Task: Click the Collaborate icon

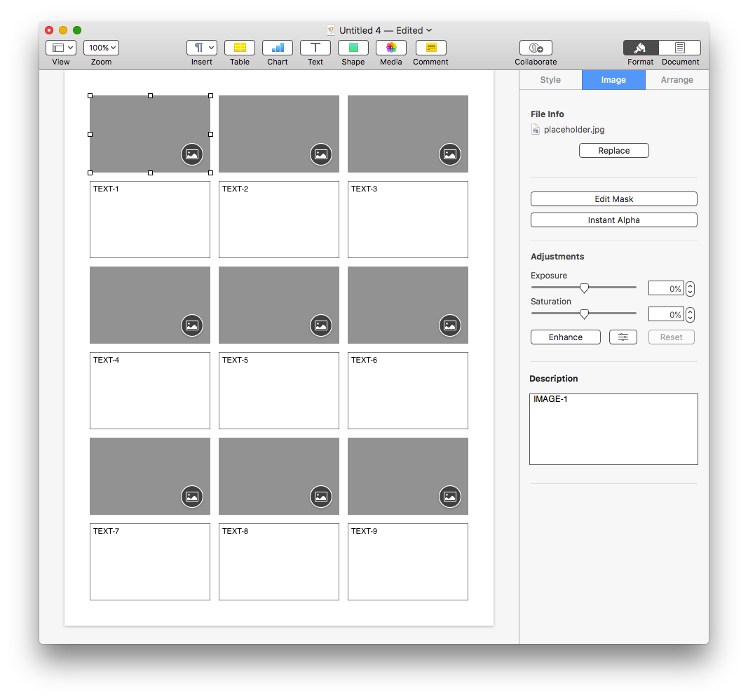Action: coord(536,48)
